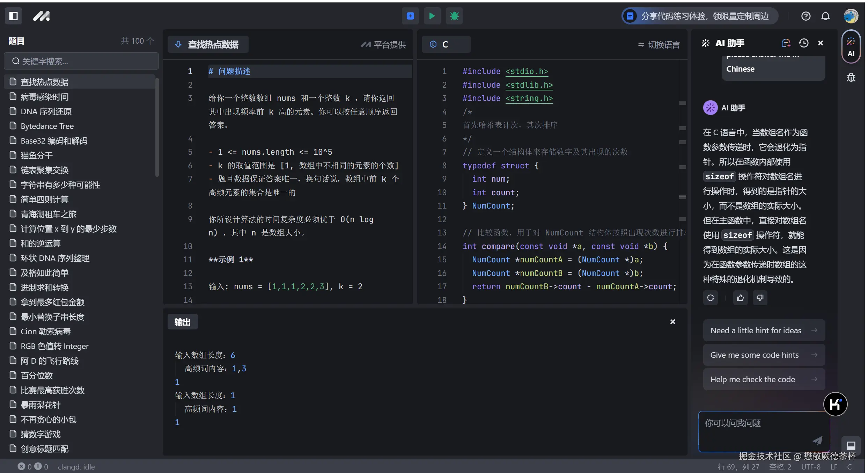Screen dimensions: 868x473
Task: Open AI assistant chat history clock icon
Action: 804,43
